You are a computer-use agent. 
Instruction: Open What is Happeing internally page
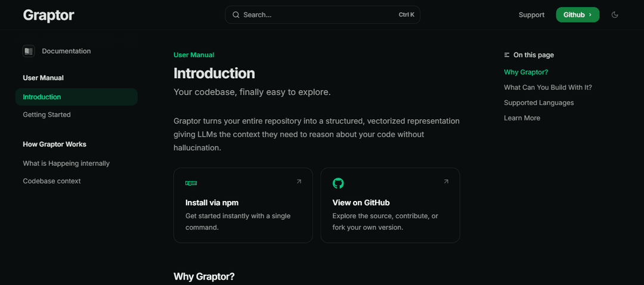pos(66,163)
